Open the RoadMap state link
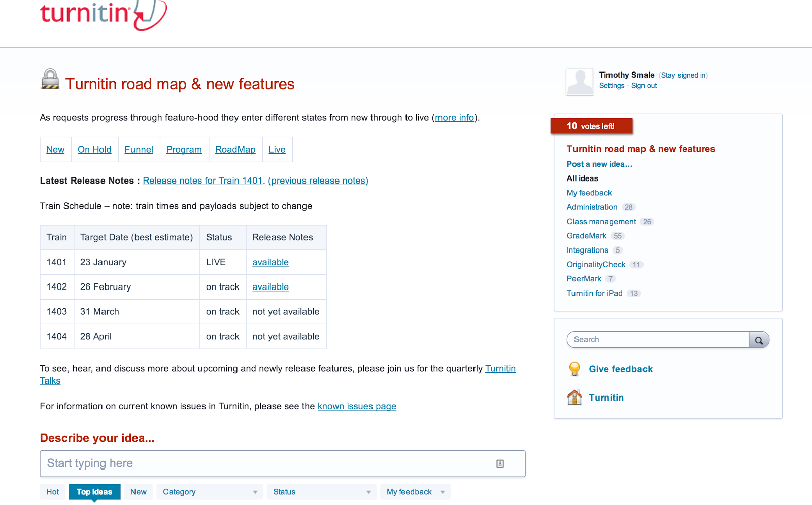 pos(235,150)
